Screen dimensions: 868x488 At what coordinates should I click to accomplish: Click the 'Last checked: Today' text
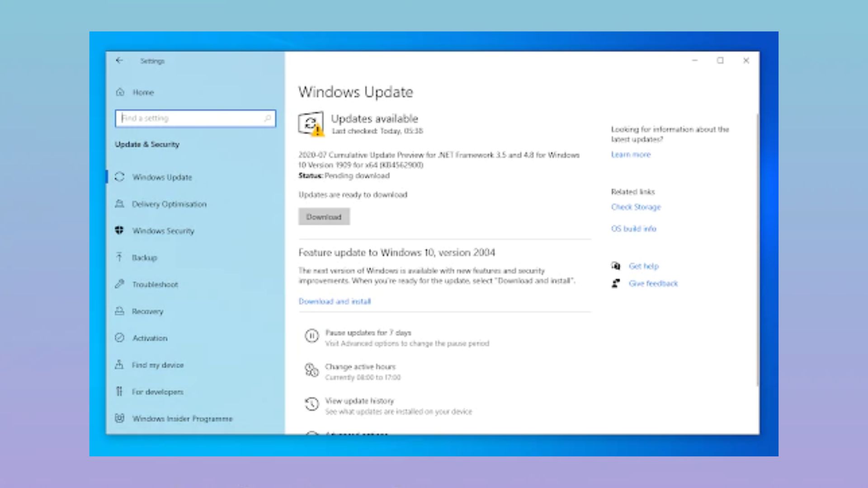pyautogui.click(x=377, y=131)
